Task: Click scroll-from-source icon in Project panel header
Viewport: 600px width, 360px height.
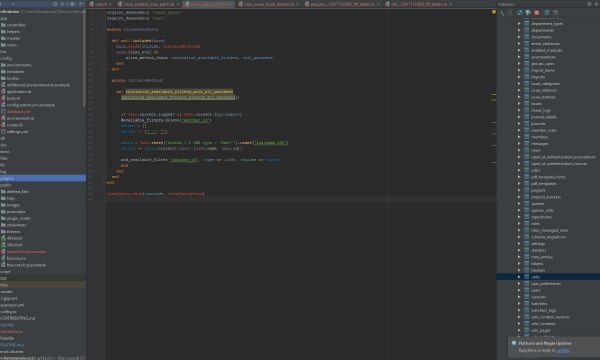Action: click(55, 4)
